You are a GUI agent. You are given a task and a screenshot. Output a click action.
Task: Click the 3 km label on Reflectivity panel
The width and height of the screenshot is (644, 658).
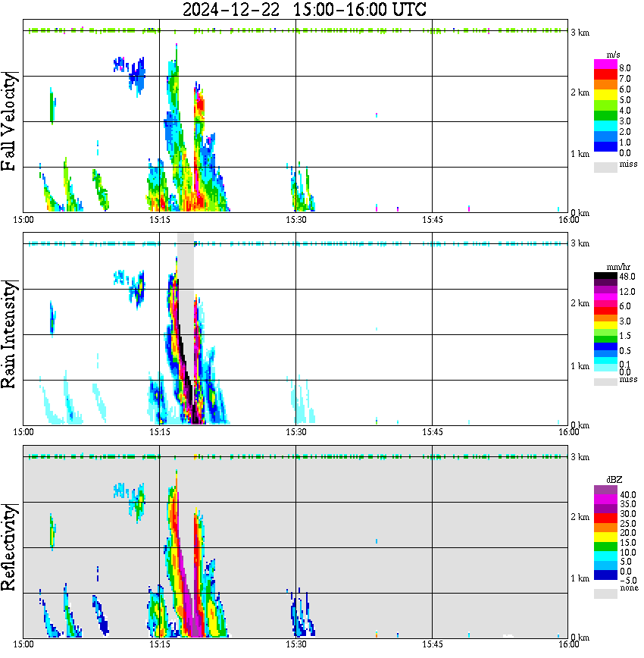tap(580, 457)
